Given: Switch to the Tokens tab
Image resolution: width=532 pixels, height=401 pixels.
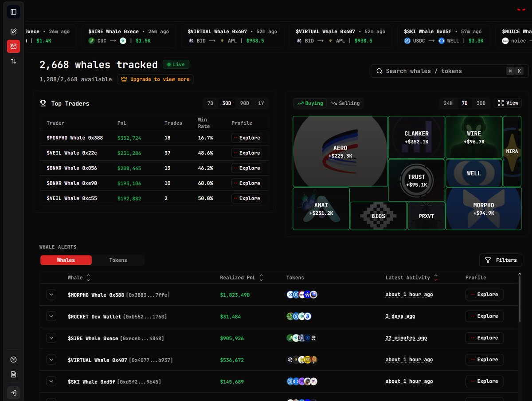Looking at the screenshot, I should (118, 260).
